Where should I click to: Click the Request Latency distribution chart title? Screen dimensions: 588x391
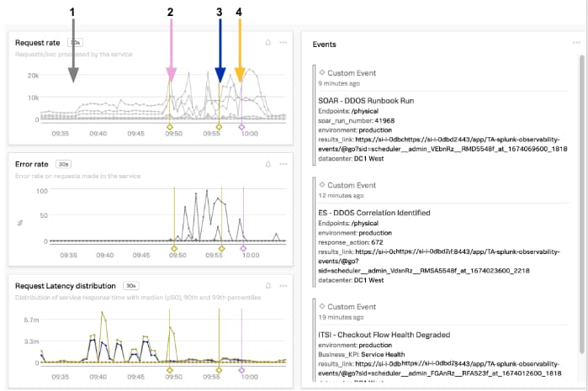(66, 286)
